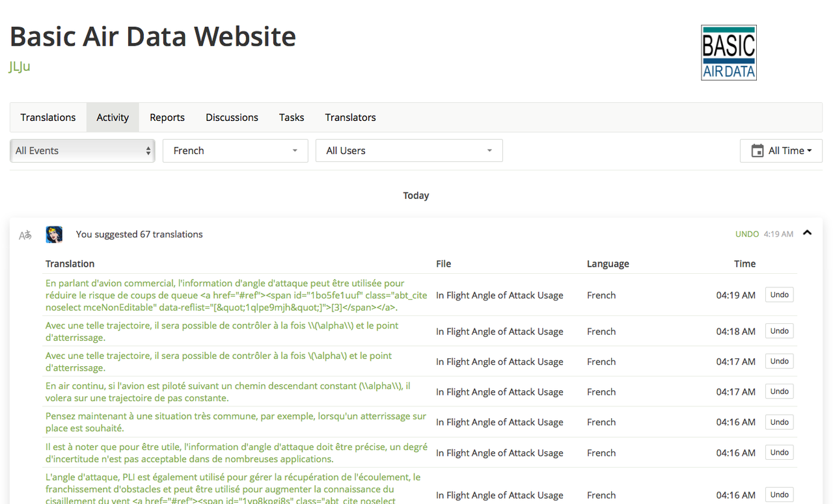The image size is (833, 504).
Task: Go to the Discussions tab
Action: [x=232, y=118]
